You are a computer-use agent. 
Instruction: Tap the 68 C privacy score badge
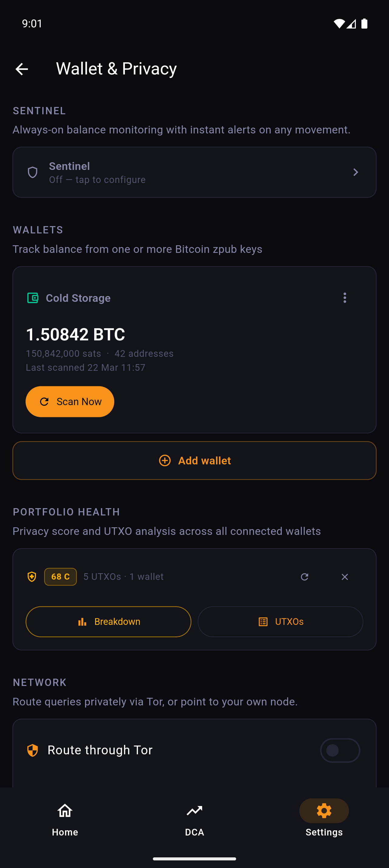pyautogui.click(x=60, y=577)
